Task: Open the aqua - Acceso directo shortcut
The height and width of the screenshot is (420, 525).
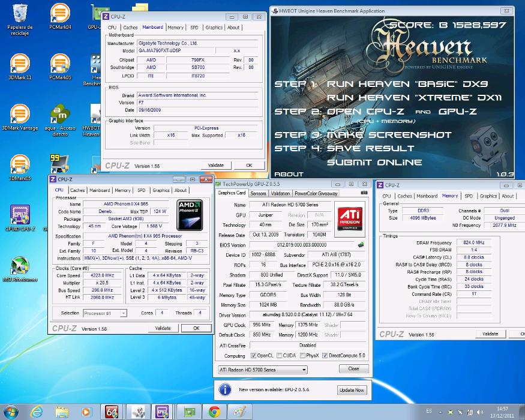Action: pos(60,120)
